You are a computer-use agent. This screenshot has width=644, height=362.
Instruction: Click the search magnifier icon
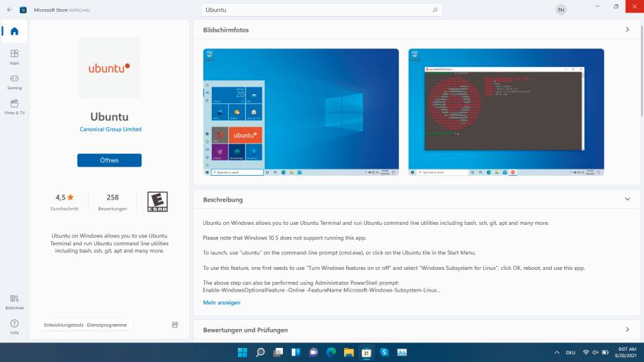point(435,10)
